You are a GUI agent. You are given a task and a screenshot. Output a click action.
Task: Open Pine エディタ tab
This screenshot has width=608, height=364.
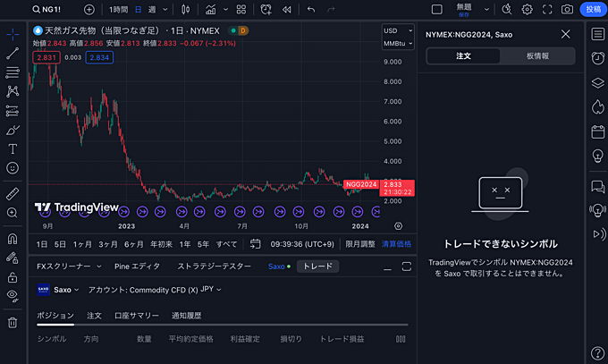point(137,267)
